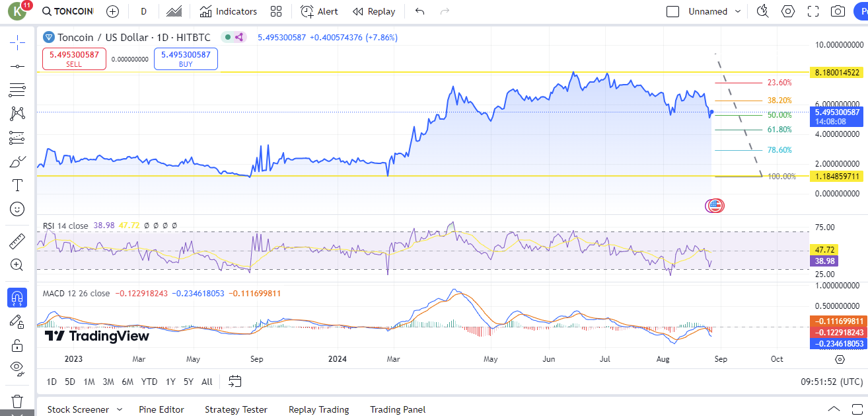Open the Strategy Tester tab
Image resolution: width=868 pixels, height=416 pixels.
[236, 409]
